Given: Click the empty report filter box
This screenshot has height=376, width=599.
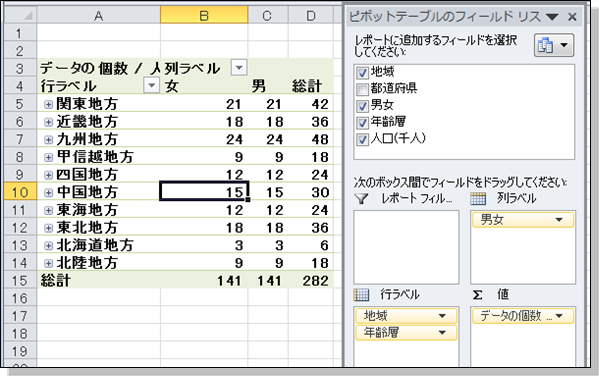Looking at the screenshot, I should point(406,247).
